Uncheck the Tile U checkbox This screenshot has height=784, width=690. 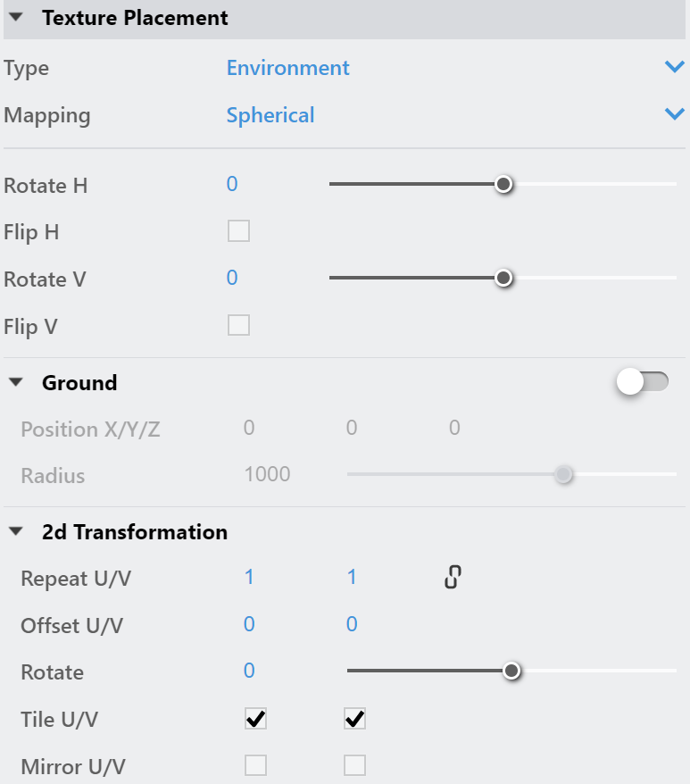point(255,719)
